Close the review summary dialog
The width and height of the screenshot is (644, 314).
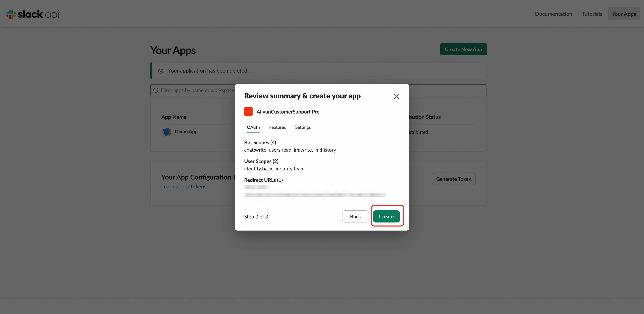pos(396,97)
